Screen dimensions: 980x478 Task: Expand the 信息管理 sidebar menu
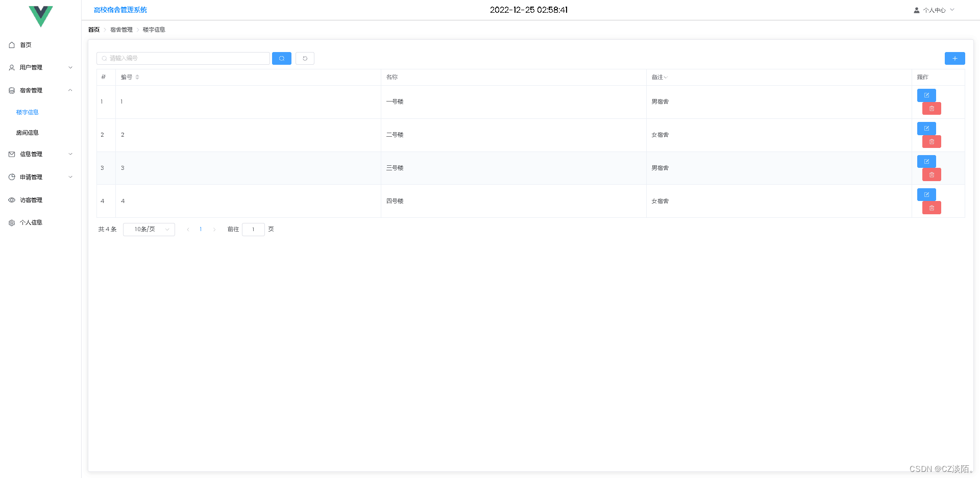41,154
